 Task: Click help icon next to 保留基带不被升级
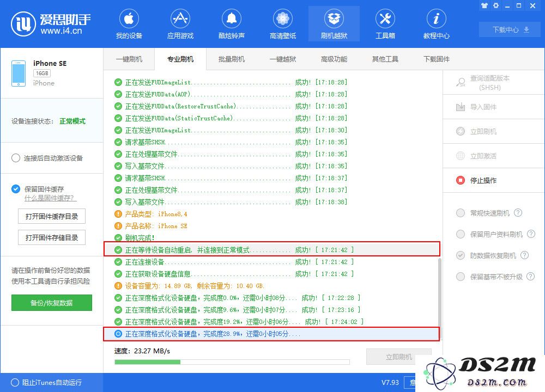530,277
